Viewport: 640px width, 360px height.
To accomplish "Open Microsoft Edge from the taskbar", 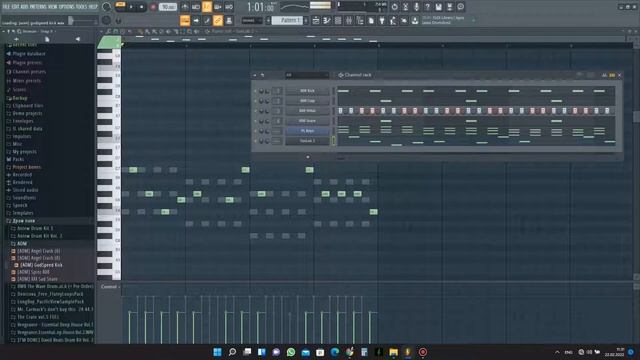I will tap(335, 352).
